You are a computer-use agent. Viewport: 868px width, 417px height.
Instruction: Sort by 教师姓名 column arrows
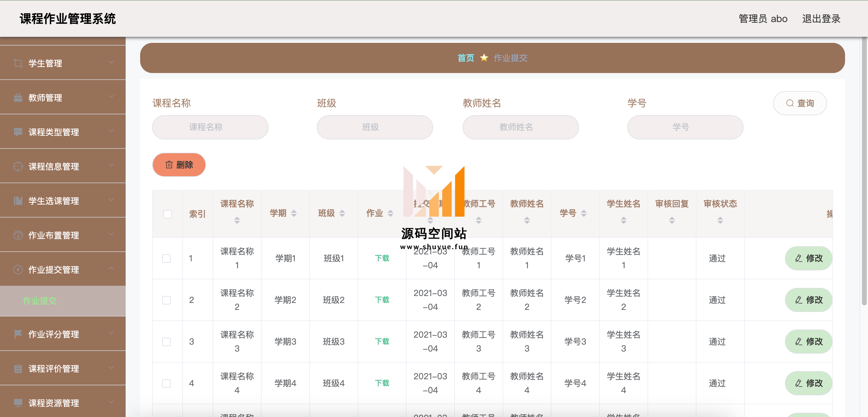pos(527,220)
